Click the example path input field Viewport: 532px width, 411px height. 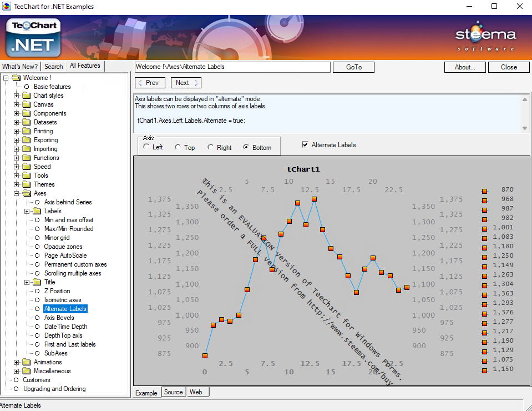click(232, 67)
